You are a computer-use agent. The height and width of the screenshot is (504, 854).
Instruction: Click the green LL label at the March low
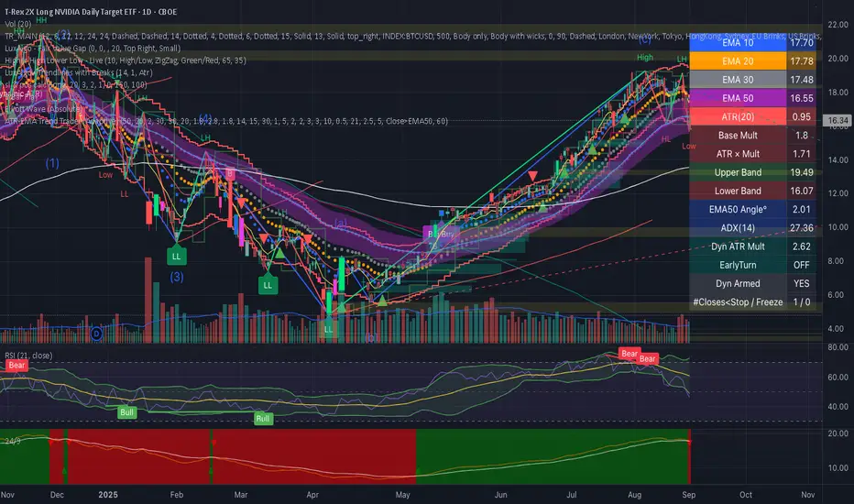(268, 285)
